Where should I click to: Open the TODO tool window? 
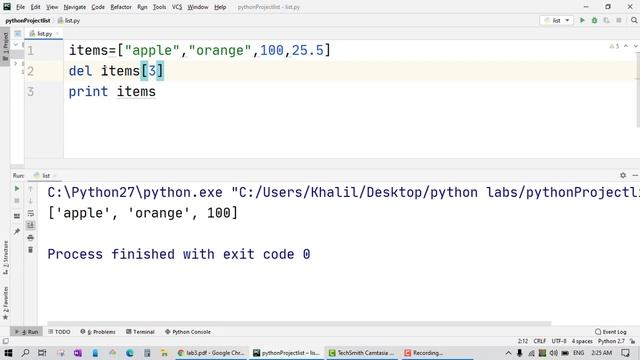tap(59, 332)
